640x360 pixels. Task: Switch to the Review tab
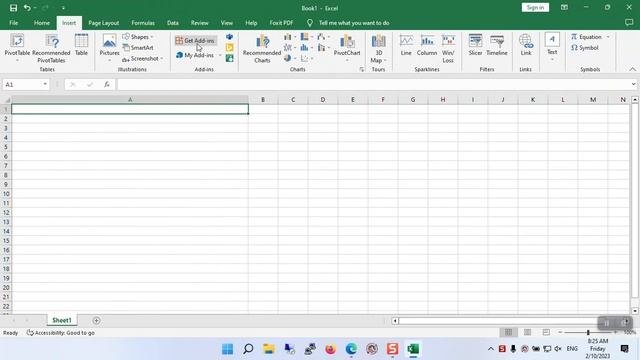tap(200, 23)
